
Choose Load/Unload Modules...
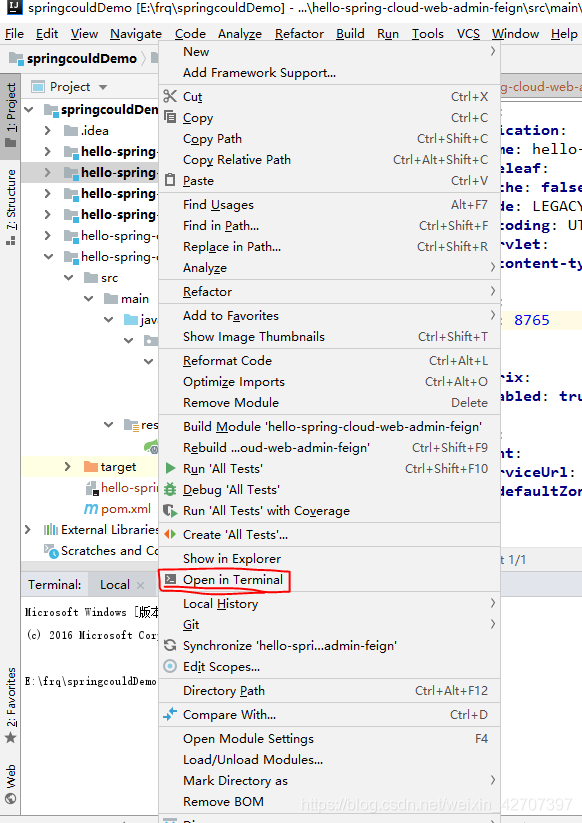coord(329,759)
